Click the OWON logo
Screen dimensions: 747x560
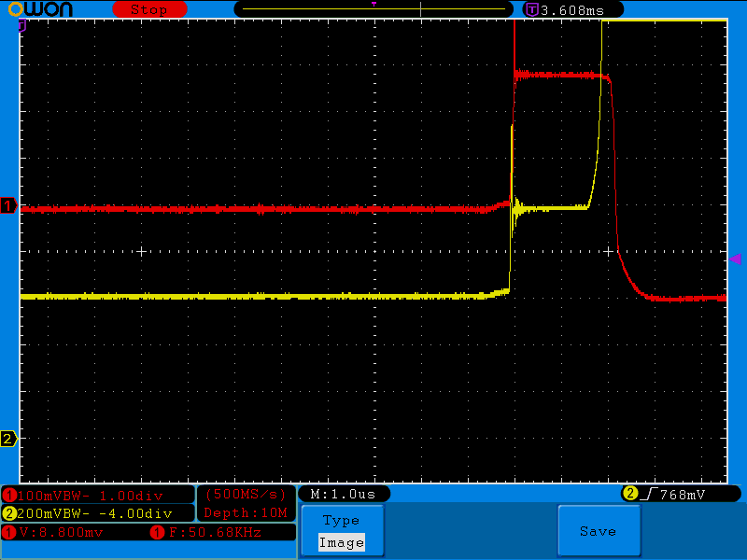(x=40, y=9)
